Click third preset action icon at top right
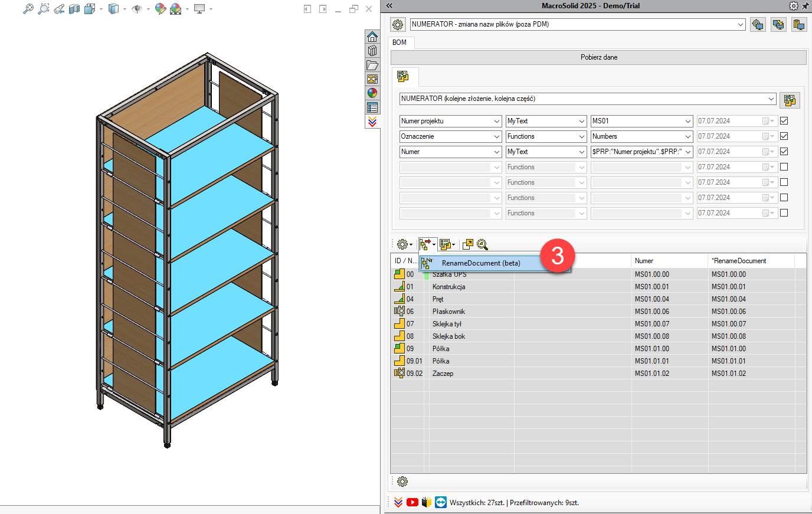This screenshot has width=812, height=514. point(799,25)
